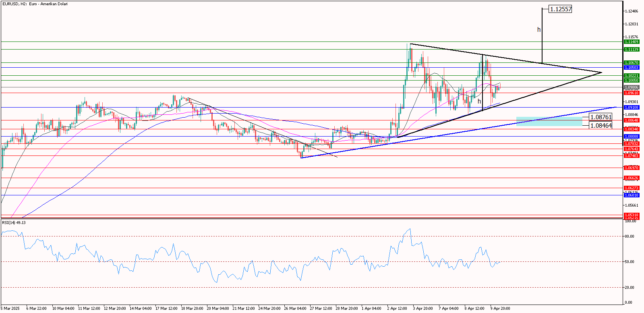This screenshot has height=313, width=644.
Task: Click the 1.09301 price scale value
Action: (631, 102)
